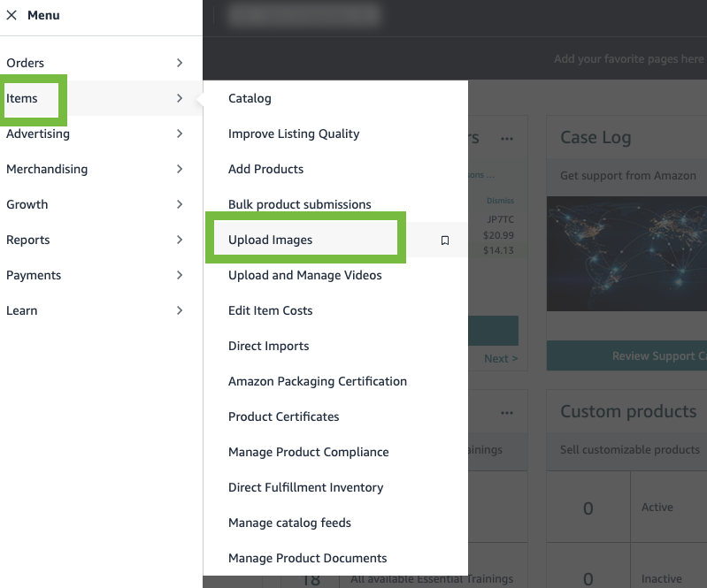Bookmark the Upload Images page

(x=444, y=241)
